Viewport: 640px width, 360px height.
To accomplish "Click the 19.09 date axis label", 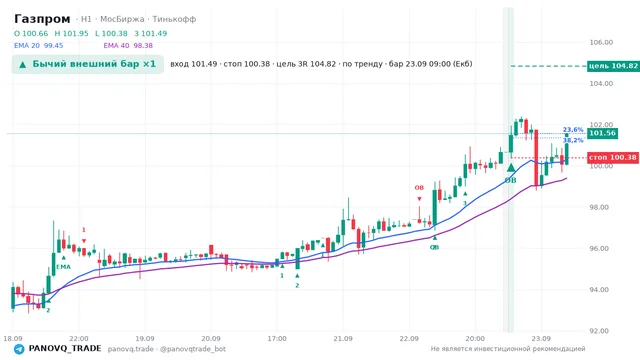I will click(144, 339).
